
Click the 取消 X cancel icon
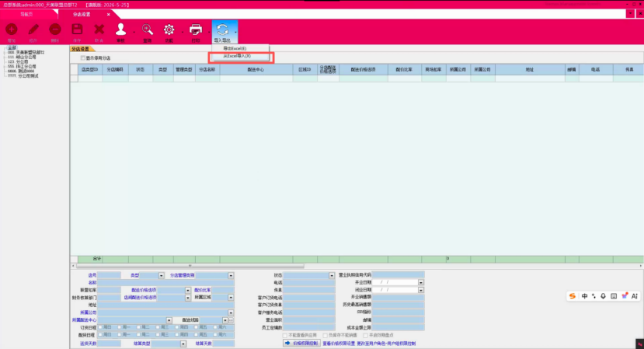click(99, 30)
